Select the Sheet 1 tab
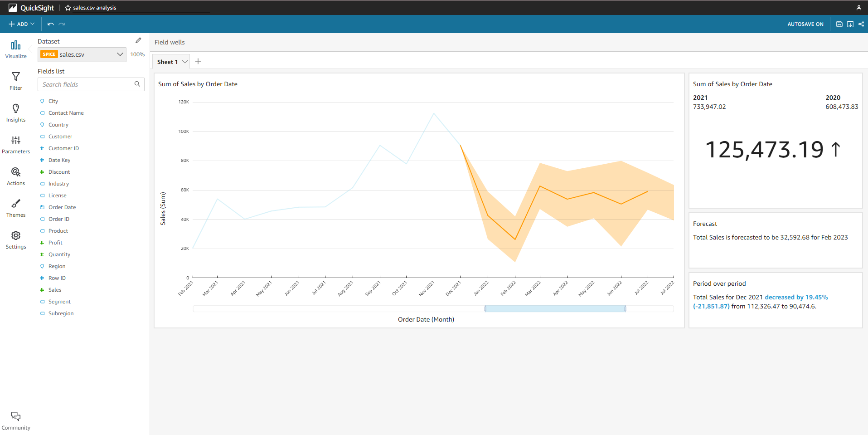868x435 pixels. (x=167, y=62)
